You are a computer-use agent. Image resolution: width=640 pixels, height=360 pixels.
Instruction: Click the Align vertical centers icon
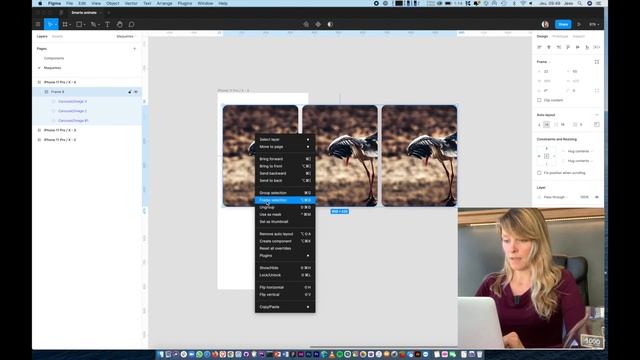click(x=578, y=47)
